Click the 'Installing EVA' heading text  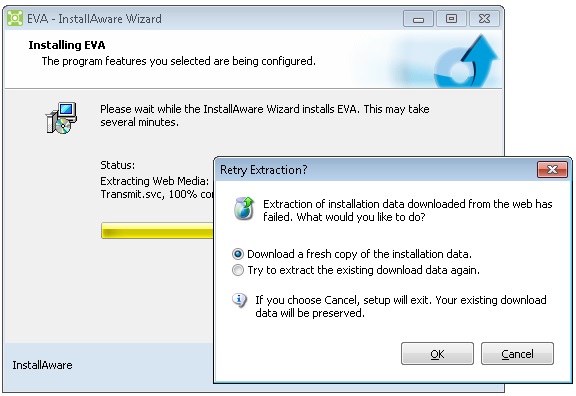tap(67, 45)
